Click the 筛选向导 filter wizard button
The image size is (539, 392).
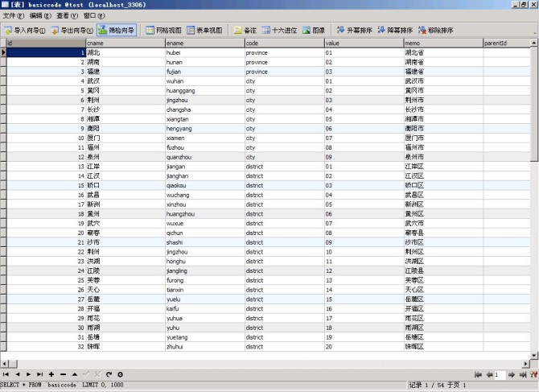point(117,31)
